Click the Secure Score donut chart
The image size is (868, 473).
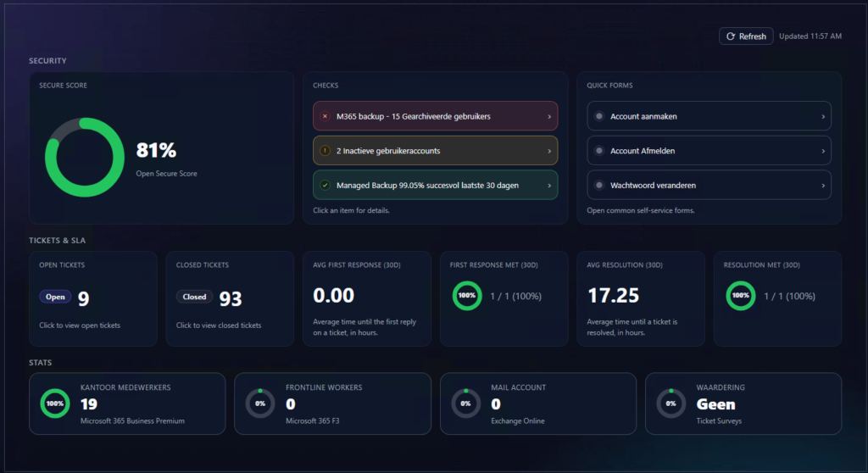(x=84, y=158)
